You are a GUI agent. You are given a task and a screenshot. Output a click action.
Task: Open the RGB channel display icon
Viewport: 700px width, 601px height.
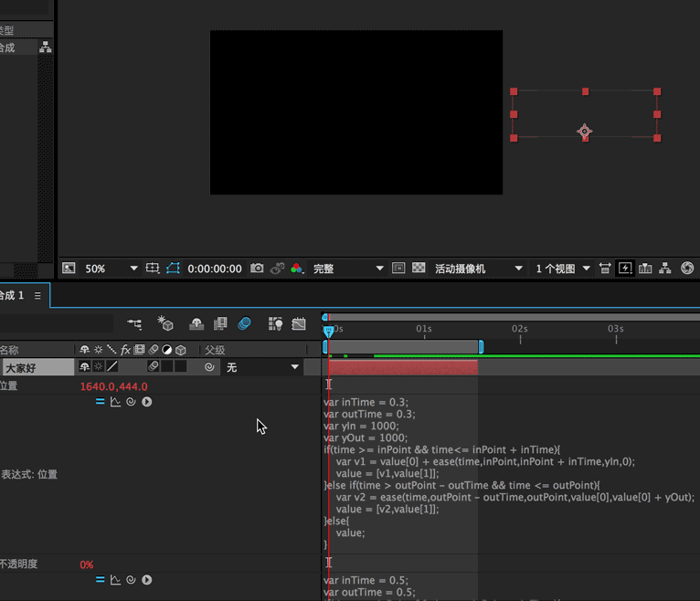point(297,269)
